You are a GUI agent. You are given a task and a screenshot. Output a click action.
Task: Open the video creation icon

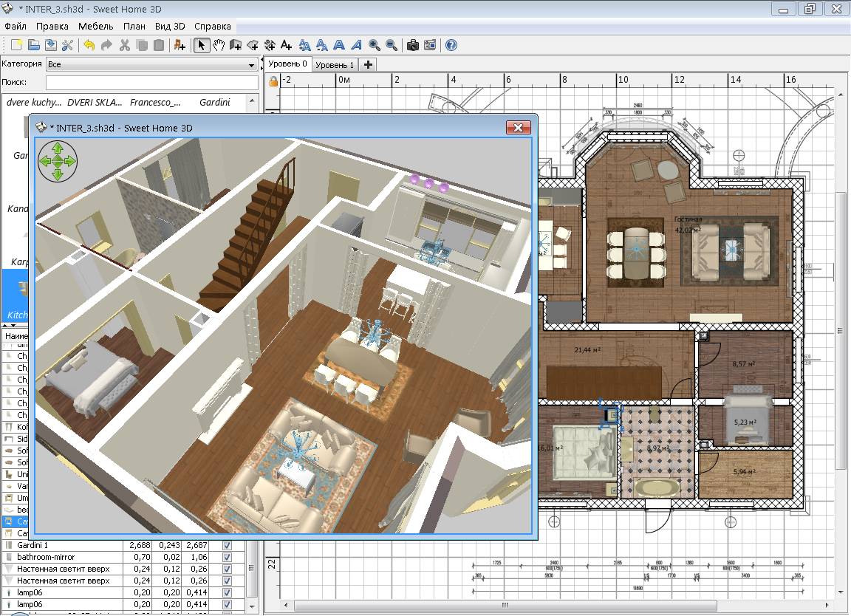431,45
